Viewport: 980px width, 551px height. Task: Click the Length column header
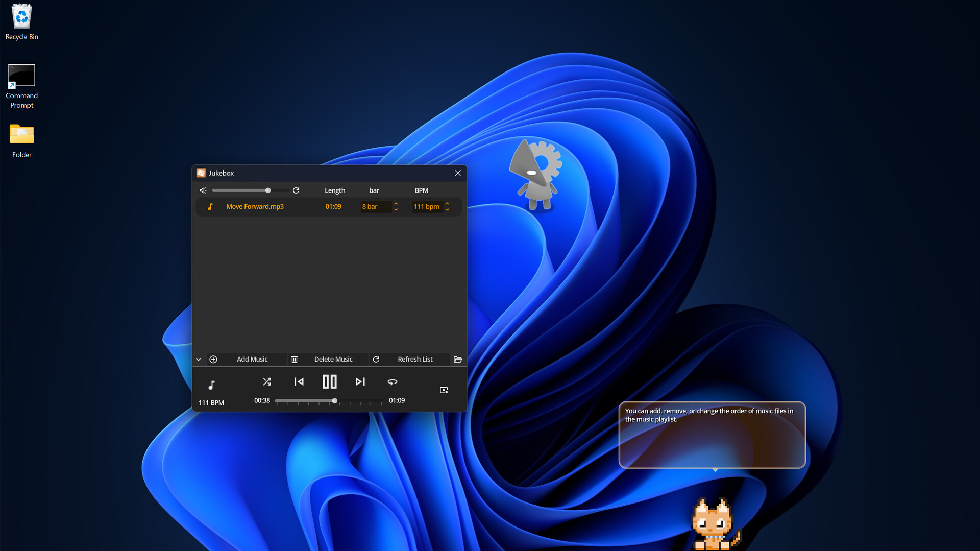click(335, 190)
